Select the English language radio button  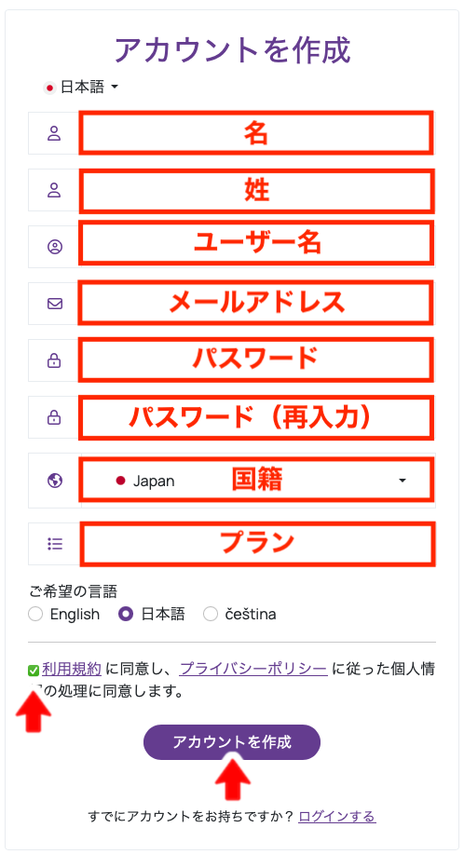pos(35,614)
